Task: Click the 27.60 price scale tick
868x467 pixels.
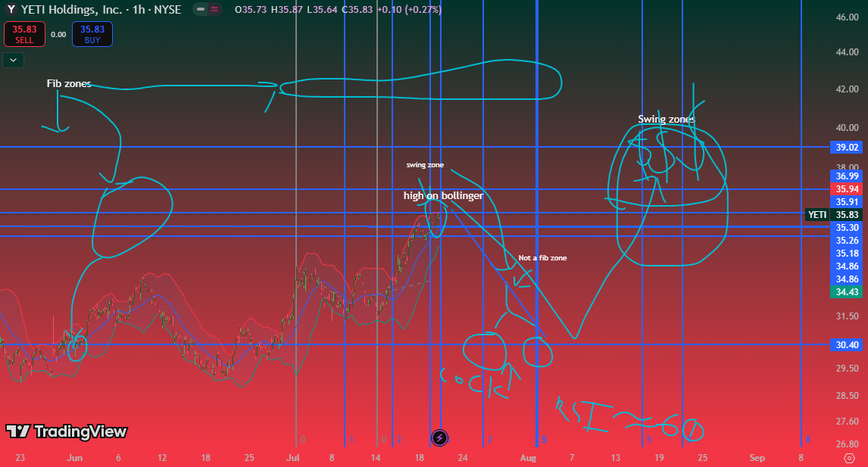Action: point(847,422)
